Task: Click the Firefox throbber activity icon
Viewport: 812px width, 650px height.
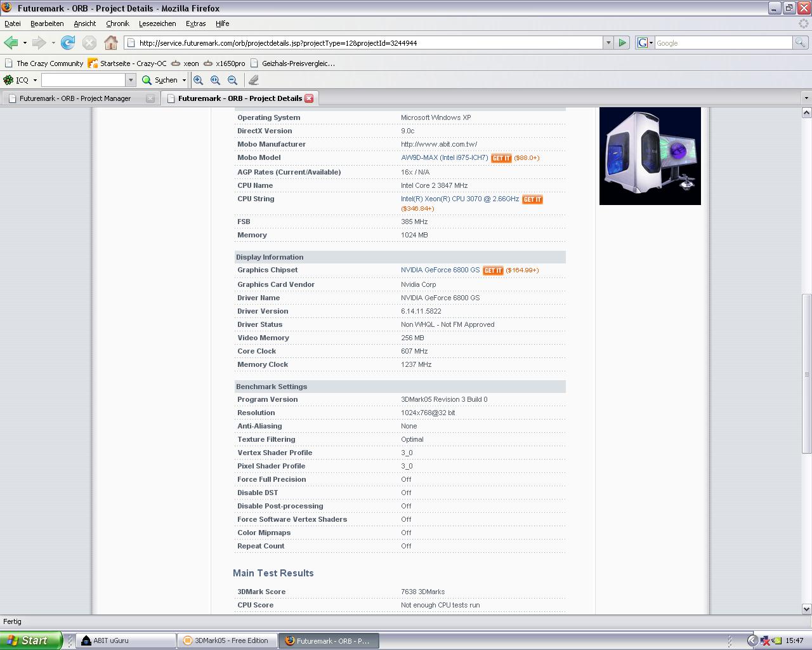Action: (x=803, y=23)
